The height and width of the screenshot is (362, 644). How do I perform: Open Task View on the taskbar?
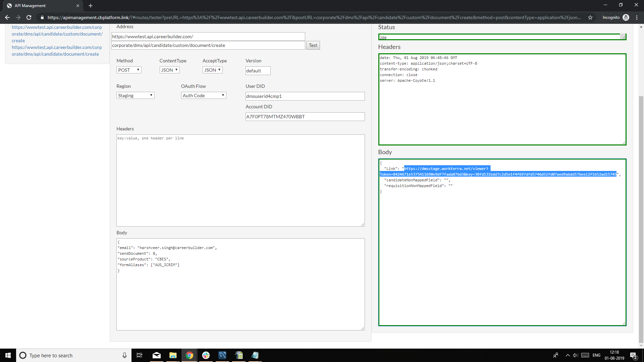point(140,355)
